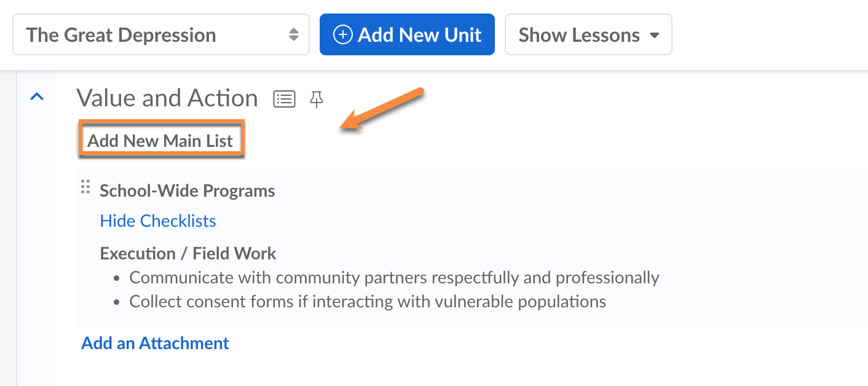Click Add New Main List
Screen dimensions: 868x386
click(160, 141)
